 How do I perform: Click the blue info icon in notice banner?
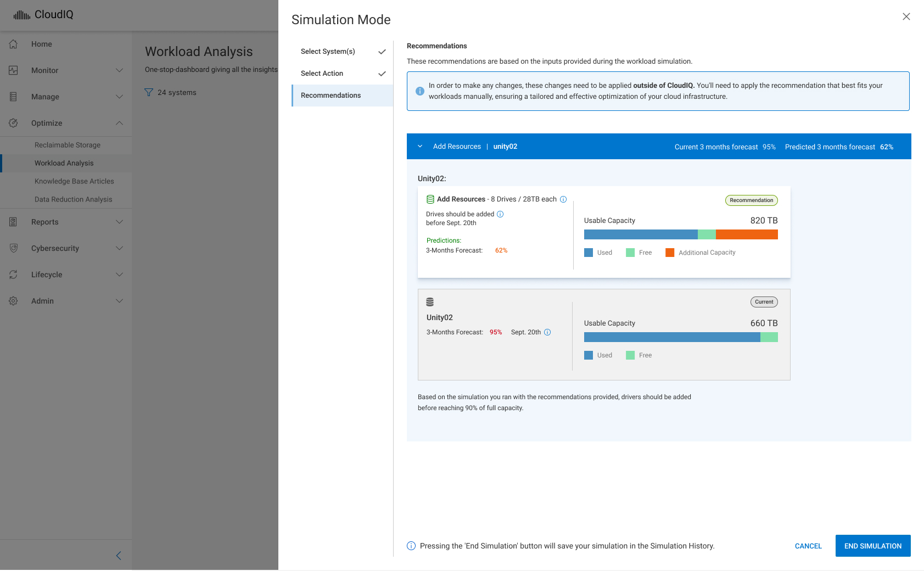point(420,91)
